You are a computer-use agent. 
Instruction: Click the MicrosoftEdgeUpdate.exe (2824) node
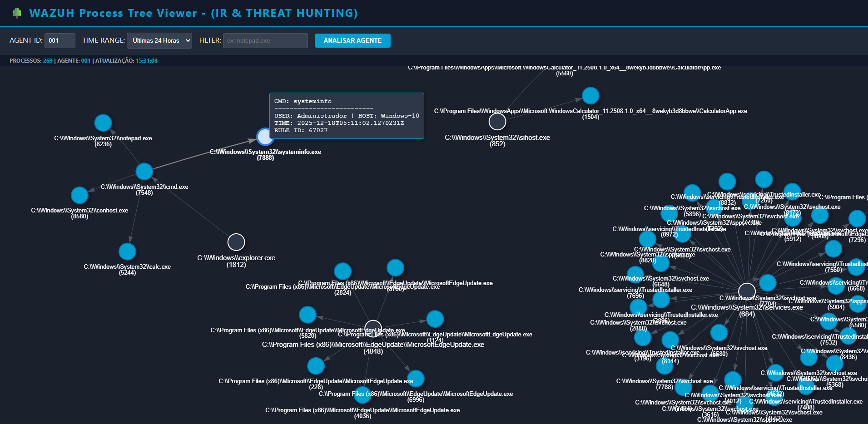342,271
